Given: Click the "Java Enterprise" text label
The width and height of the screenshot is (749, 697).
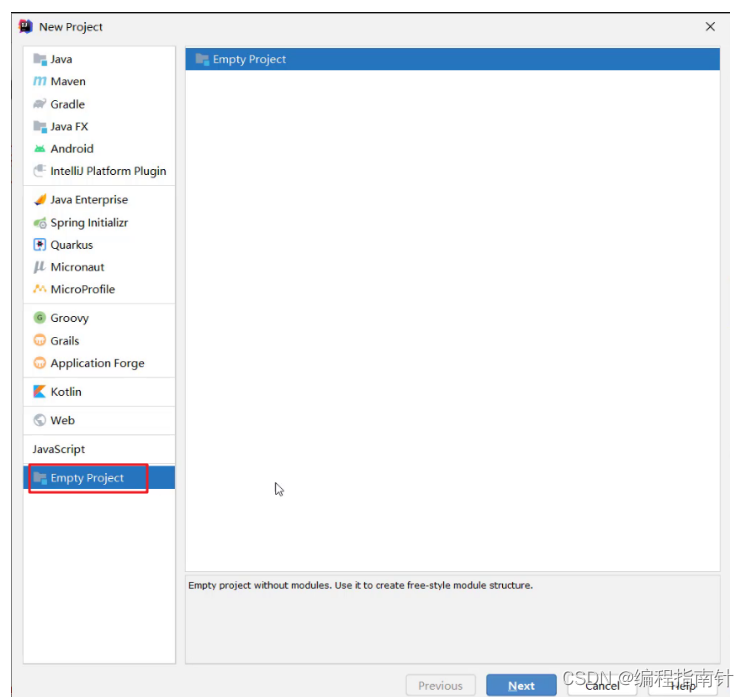Looking at the screenshot, I should tap(89, 200).
